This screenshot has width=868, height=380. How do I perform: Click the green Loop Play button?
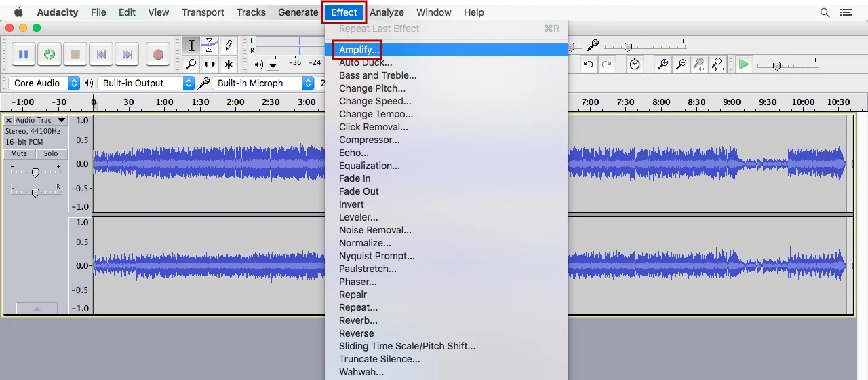(x=49, y=54)
